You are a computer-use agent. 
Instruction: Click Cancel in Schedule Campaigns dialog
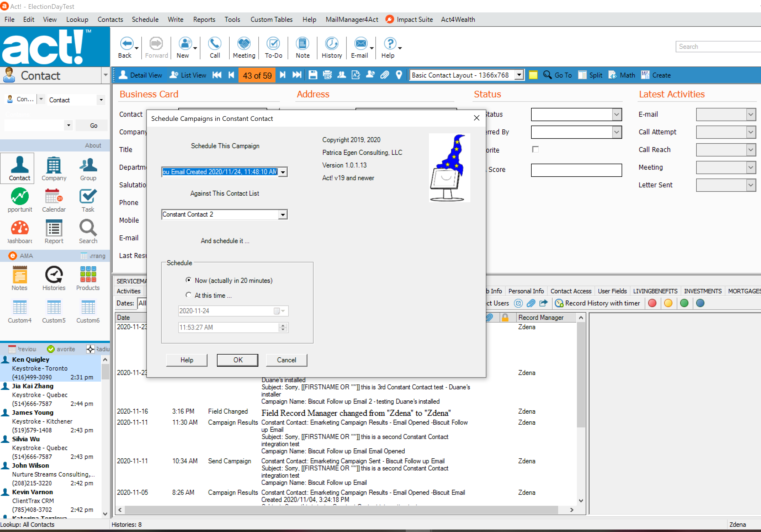[x=286, y=360]
